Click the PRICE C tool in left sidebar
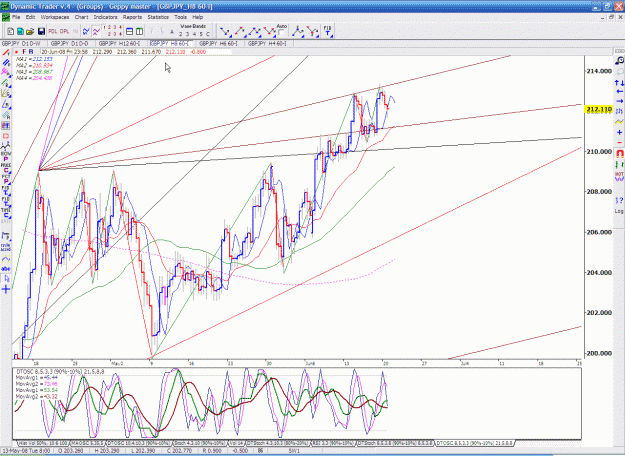 [6, 168]
